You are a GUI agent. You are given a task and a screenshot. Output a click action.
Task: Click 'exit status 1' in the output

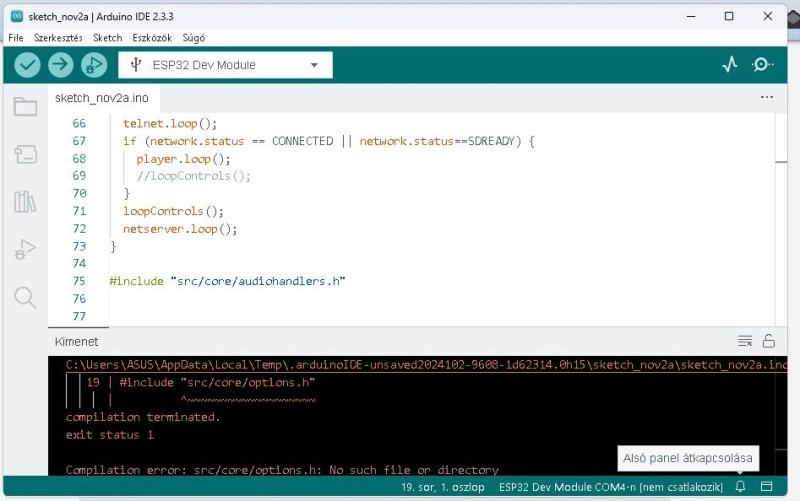110,435
